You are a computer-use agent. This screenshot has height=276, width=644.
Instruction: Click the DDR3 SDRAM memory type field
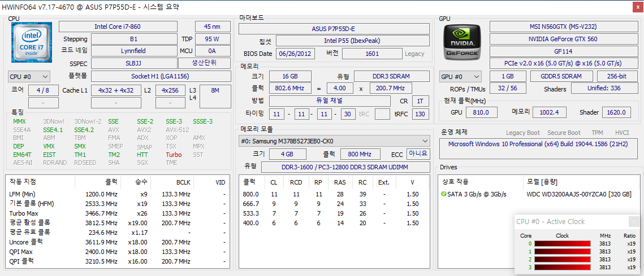[x=391, y=76]
